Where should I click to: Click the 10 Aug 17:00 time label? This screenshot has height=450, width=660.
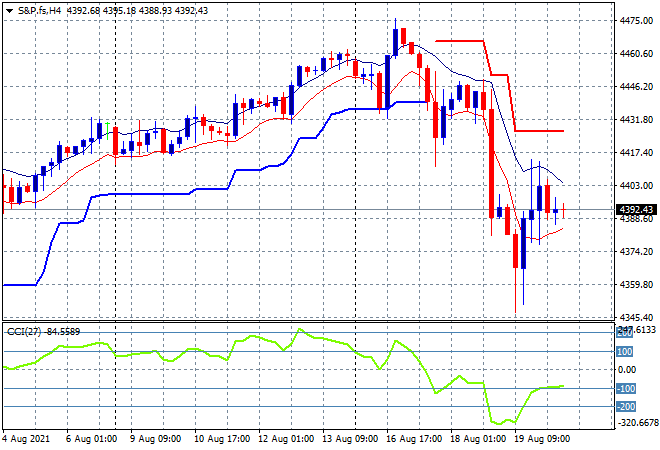pos(222,439)
